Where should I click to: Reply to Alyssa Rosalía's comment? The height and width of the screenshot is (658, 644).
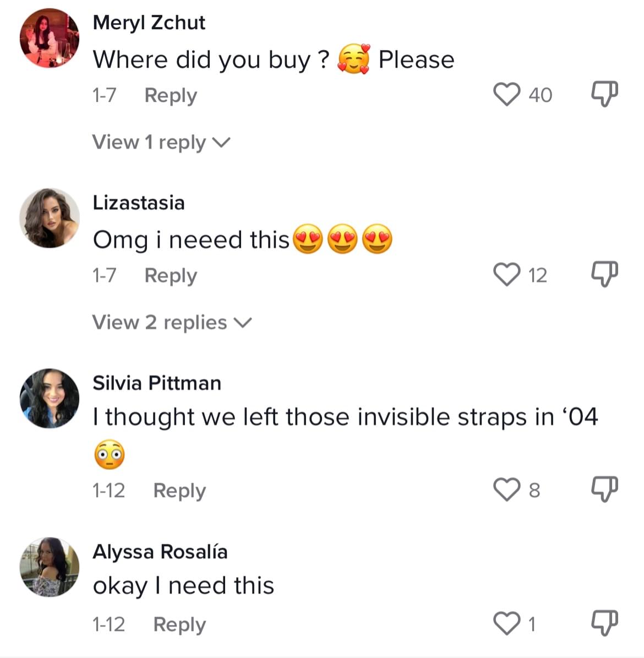point(179,624)
